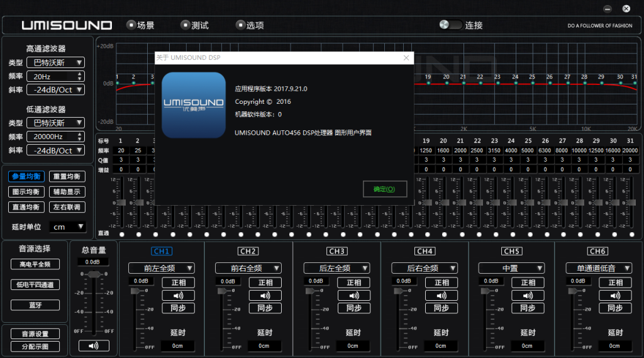
Task: Click CH1 同步 sync button
Action: point(178,308)
